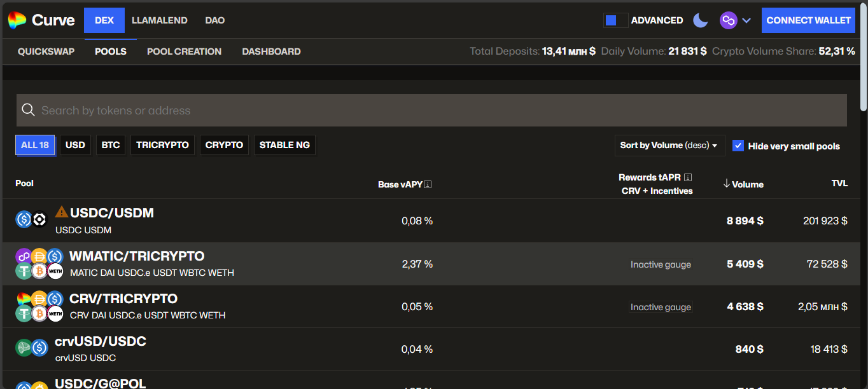Image resolution: width=868 pixels, height=389 pixels.
Task: Filter pools by USD
Action: [x=75, y=145]
